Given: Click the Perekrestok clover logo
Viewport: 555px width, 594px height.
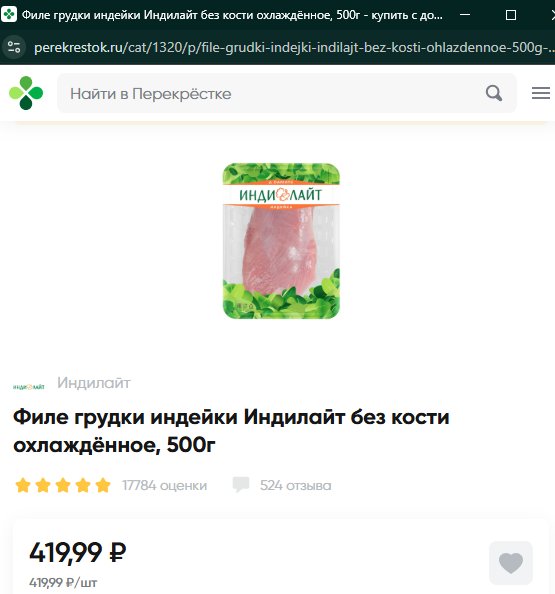Looking at the screenshot, I should pyautogui.click(x=26, y=93).
